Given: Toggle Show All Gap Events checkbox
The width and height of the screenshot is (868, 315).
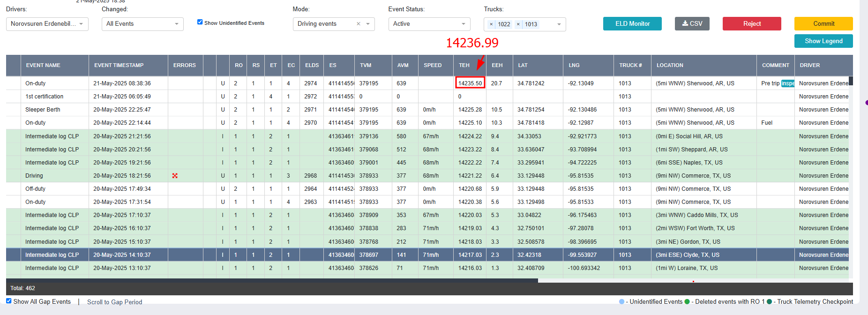Looking at the screenshot, I should tap(9, 301).
